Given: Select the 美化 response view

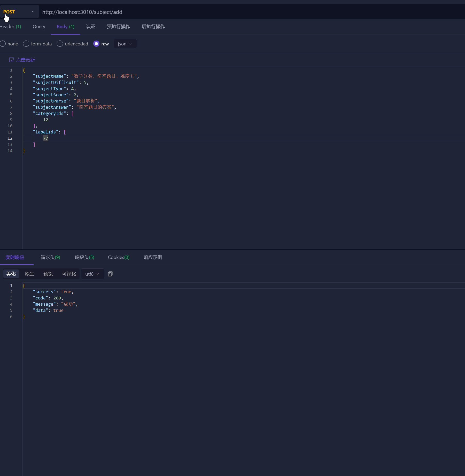Looking at the screenshot, I should click(11, 274).
